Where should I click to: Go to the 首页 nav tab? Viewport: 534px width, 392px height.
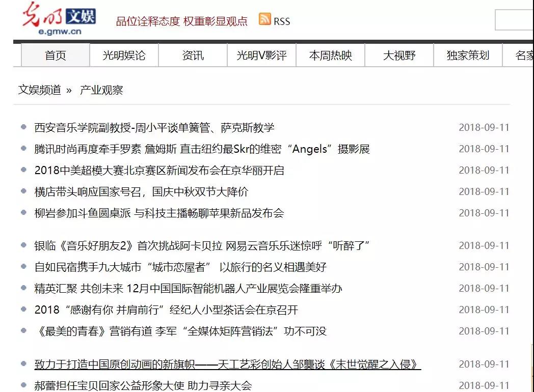coord(56,55)
